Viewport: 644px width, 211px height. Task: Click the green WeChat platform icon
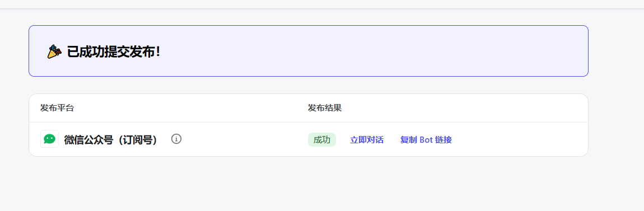pyautogui.click(x=50, y=139)
